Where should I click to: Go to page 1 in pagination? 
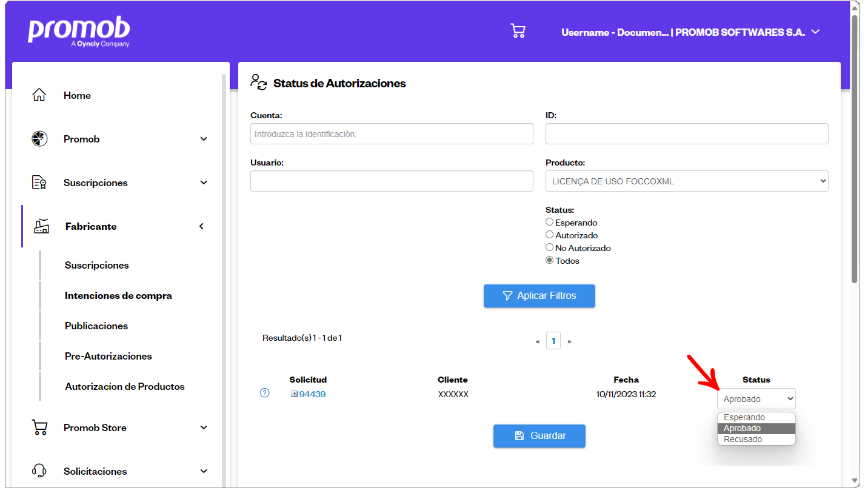[553, 341]
